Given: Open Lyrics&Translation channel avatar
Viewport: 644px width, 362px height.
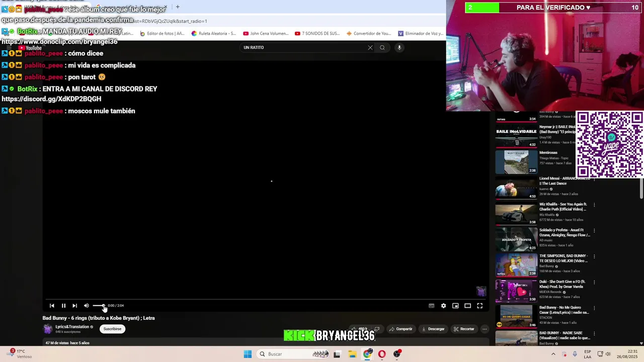Looking at the screenshot, I should tap(48, 329).
